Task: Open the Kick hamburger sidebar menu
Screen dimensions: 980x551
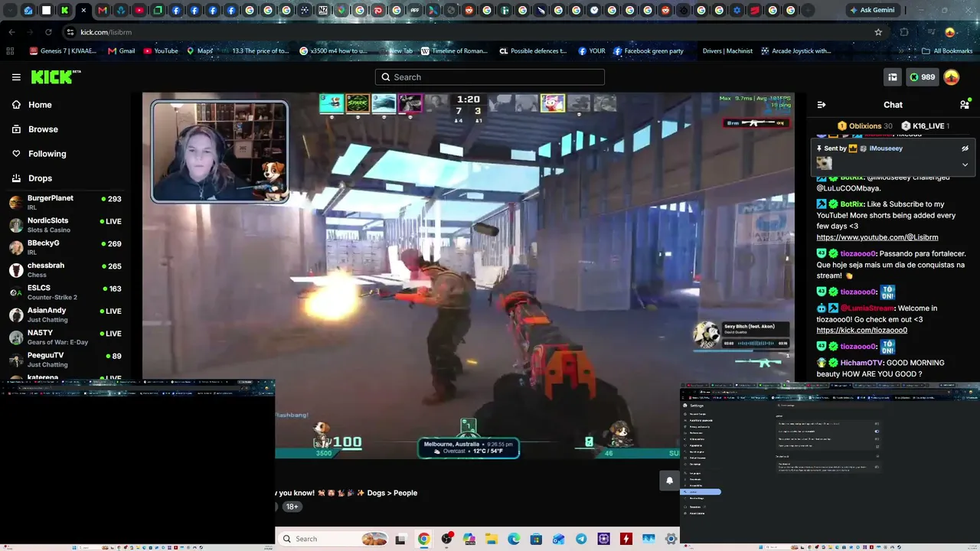Action: click(16, 77)
